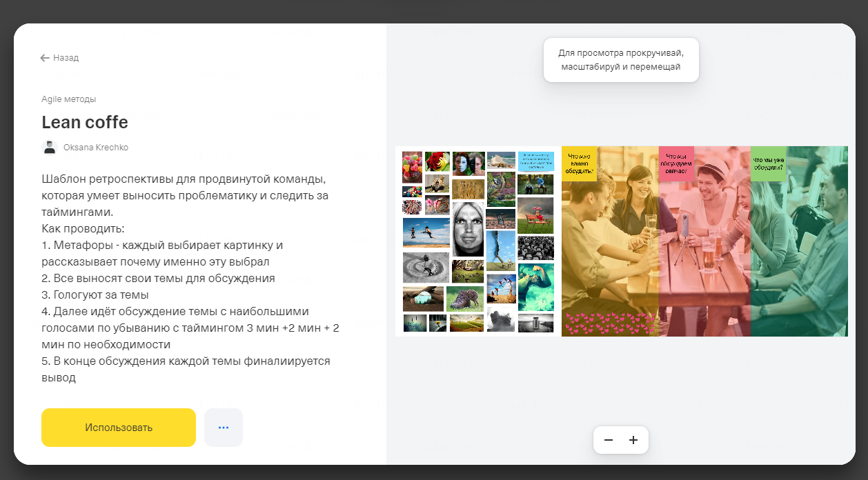This screenshot has height=480, width=868.
Task: Click the crowd of grey faces picture
Action: (x=535, y=248)
